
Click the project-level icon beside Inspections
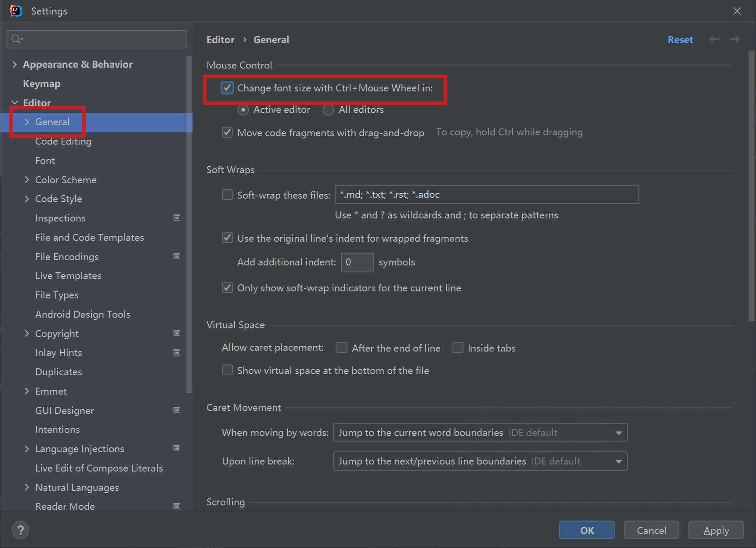pyautogui.click(x=177, y=218)
